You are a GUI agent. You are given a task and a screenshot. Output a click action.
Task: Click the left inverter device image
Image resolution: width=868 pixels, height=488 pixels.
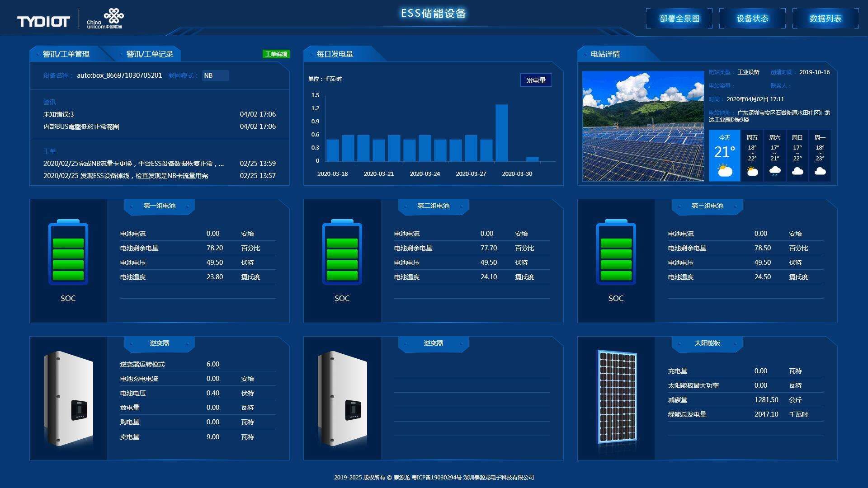click(69, 398)
